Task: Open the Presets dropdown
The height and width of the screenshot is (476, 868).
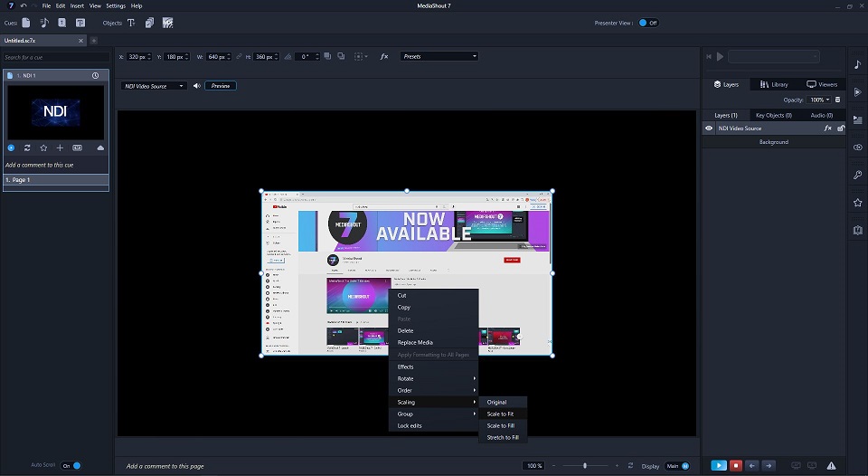Action: tap(439, 56)
